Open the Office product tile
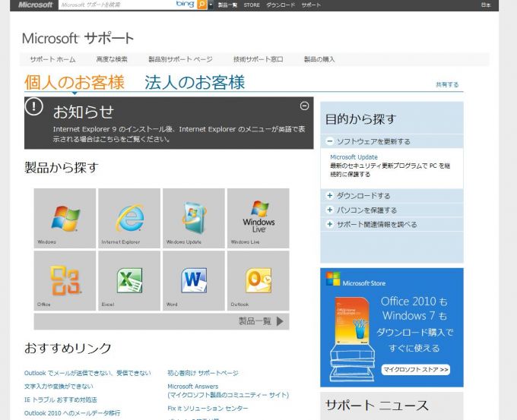 coord(65,281)
